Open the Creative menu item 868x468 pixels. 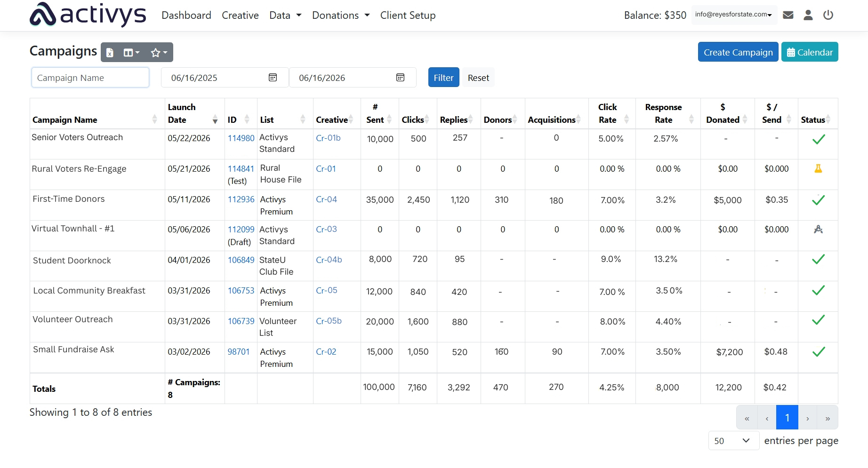(x=240, y=16)
